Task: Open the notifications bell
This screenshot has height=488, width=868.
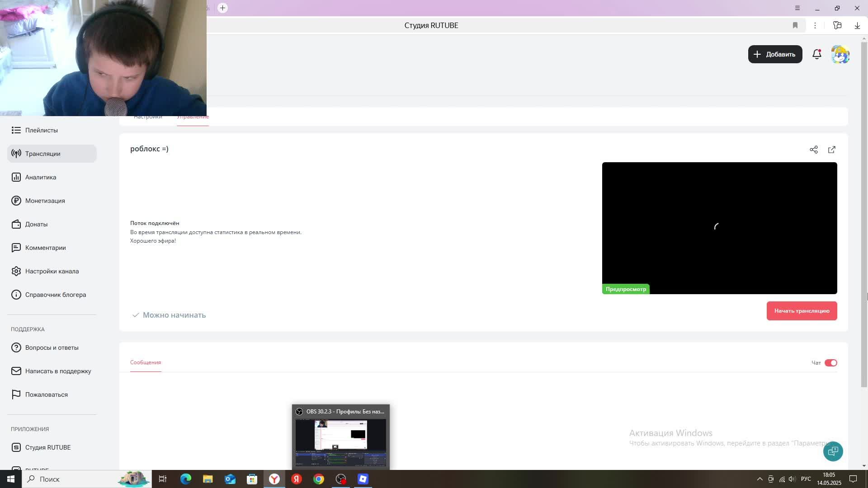Action: 816,54
